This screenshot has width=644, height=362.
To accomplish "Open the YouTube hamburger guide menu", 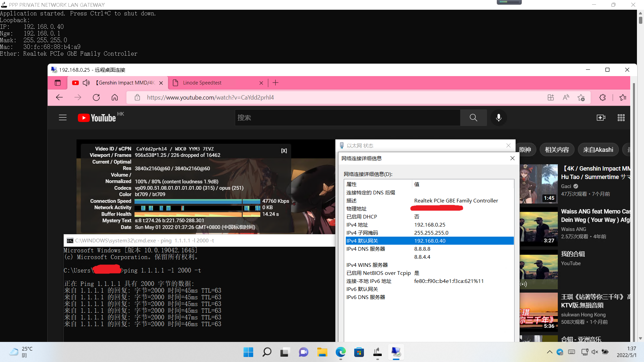I will tap(63, 118).
